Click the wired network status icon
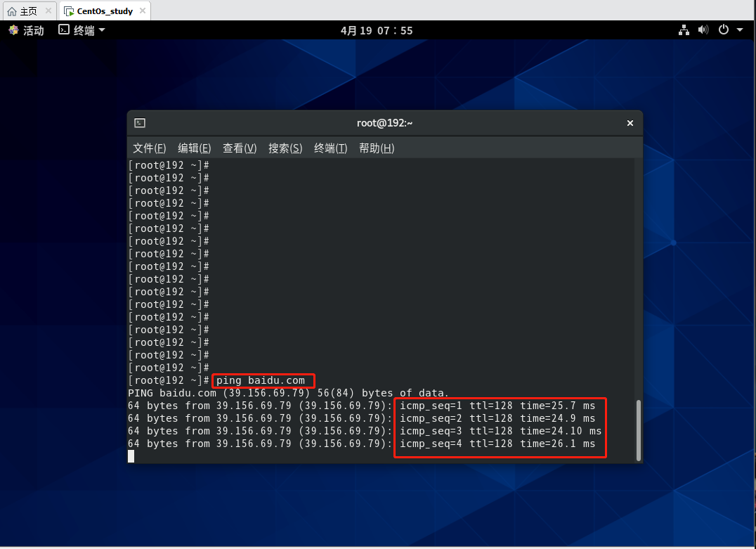This screenshot has height=549, width=756. pyautogui.click(x=684, y=30)
